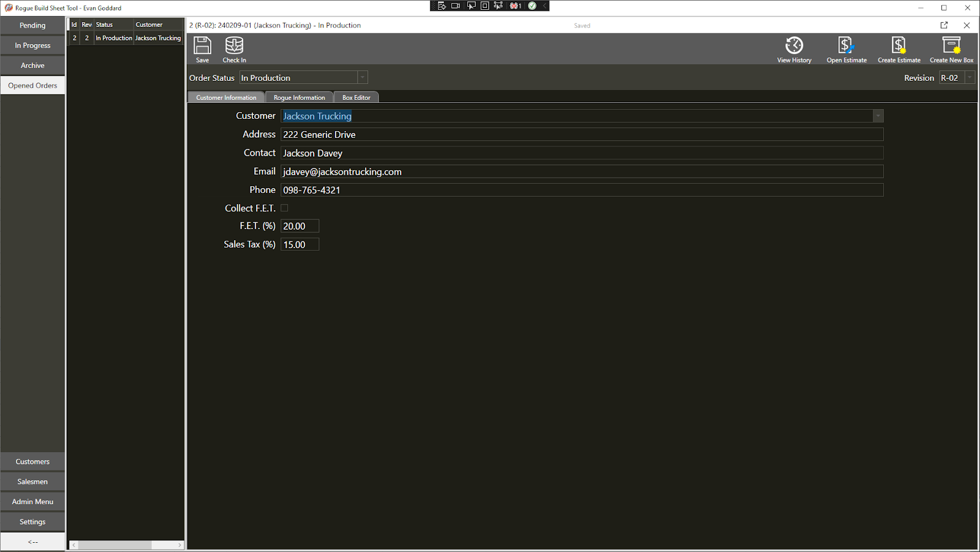This screenshot has width=980, height=552.
Task: Click into the Email input field
Action: coord(582,172)
